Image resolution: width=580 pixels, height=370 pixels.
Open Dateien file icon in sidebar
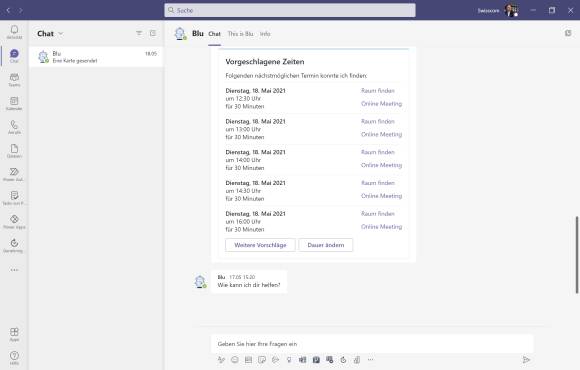tap(14, 151)
